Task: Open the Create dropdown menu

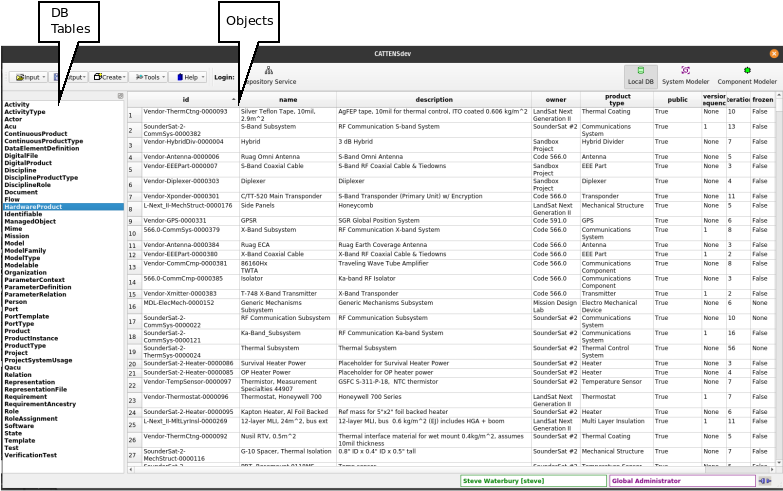Action: point(109,77)
